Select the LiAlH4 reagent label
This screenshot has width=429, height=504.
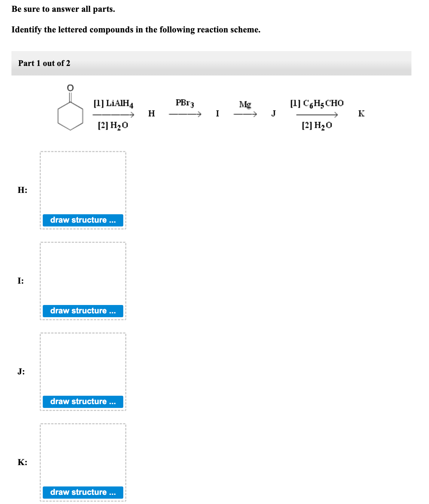point(113,103)
